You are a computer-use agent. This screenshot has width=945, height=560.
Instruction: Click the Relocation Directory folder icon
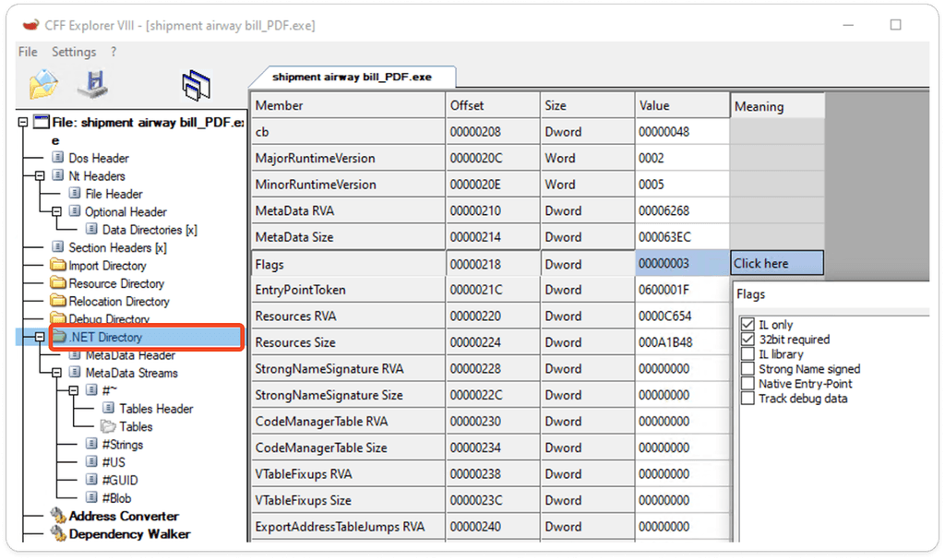[58, 301]
